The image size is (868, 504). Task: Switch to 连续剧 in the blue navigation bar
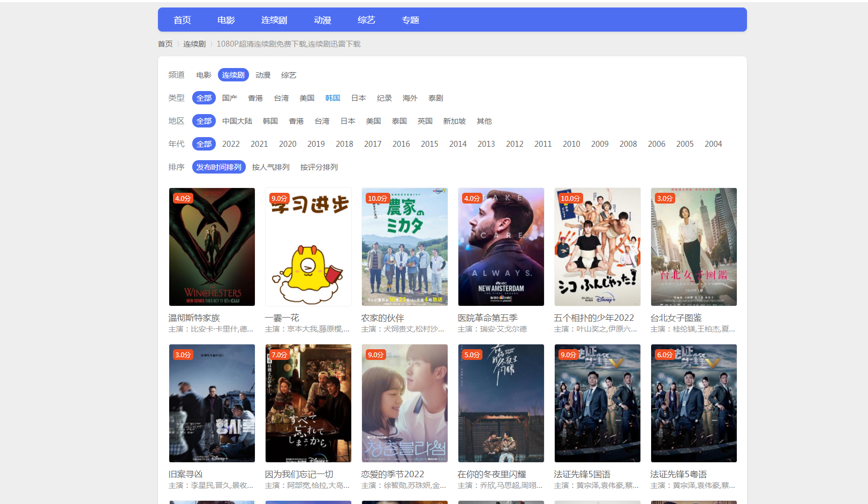(x=274, y=20)
